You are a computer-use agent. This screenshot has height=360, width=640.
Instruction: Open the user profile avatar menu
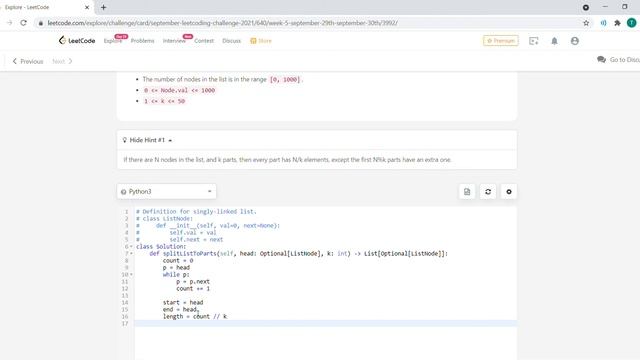[575, 41]
